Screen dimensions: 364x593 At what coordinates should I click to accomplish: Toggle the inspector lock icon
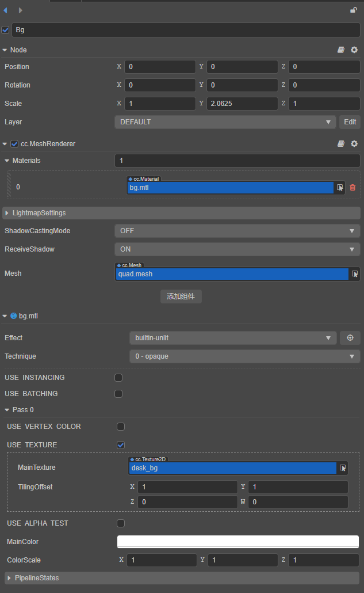point(354,10)
